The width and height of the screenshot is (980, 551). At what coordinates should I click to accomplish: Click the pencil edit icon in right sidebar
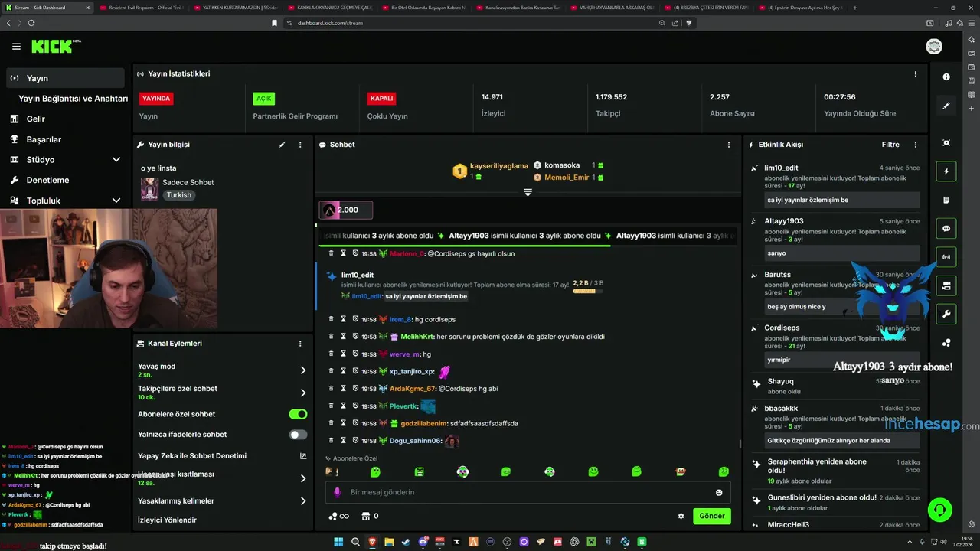pos(946,106)
